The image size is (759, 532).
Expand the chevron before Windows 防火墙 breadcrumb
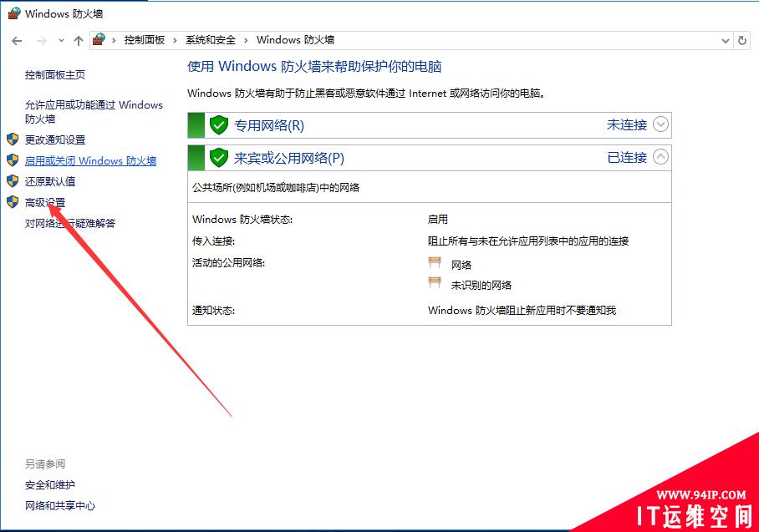246,40
